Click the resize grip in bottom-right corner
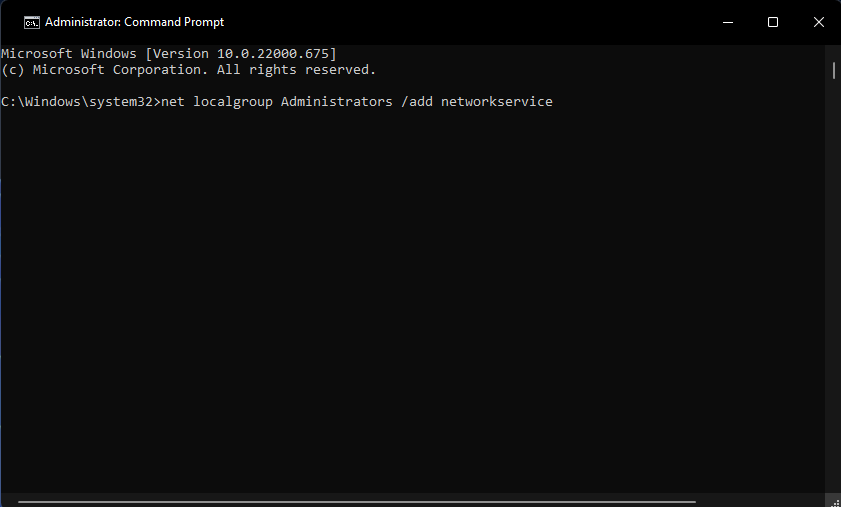This screenshot has width=841, height=507. 835,502
